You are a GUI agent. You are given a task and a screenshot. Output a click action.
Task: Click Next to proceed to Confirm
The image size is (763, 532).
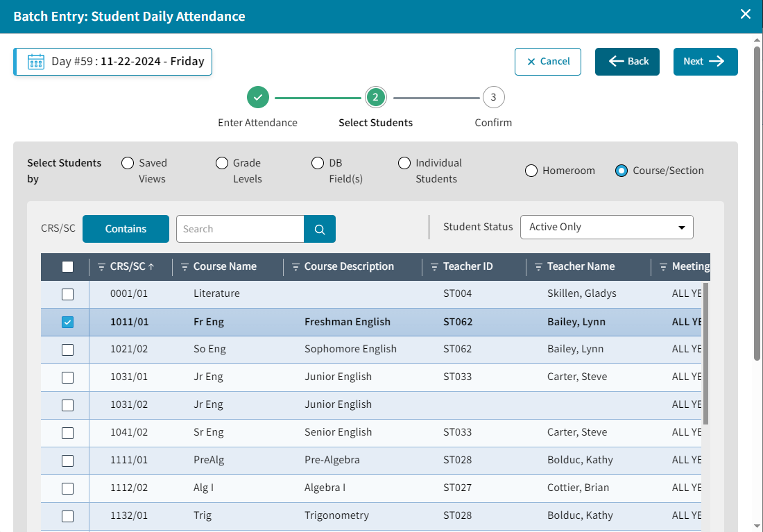705,62
